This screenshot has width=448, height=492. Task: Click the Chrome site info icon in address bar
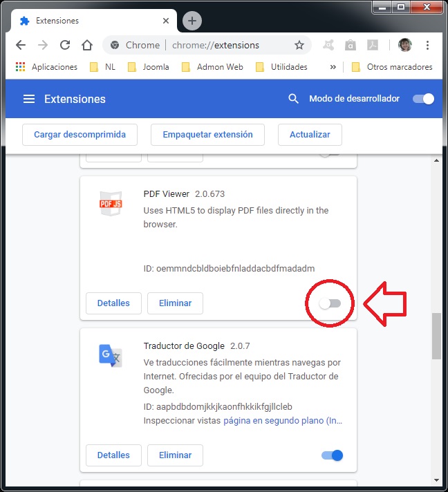click(115, 45)
